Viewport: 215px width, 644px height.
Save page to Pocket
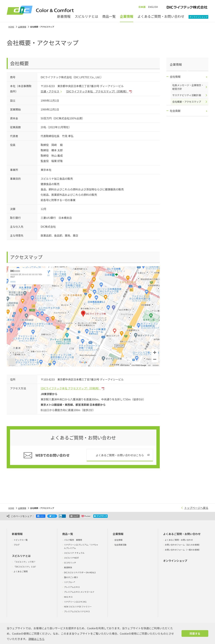[x=86, y=516]
